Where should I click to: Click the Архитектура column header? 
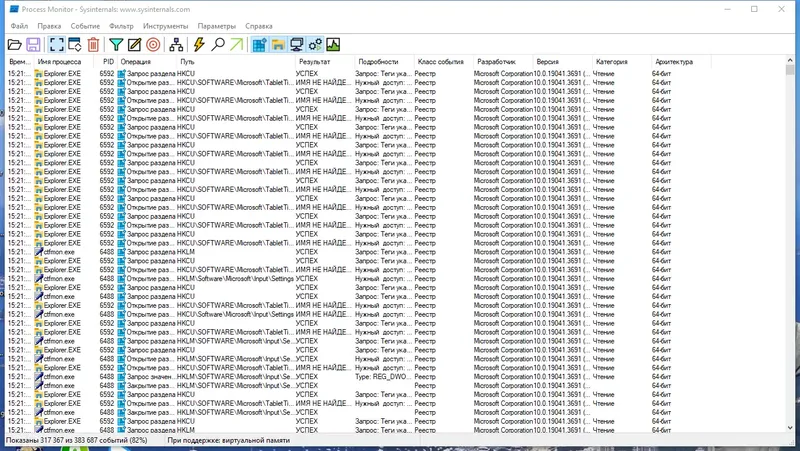pos(681,62)
